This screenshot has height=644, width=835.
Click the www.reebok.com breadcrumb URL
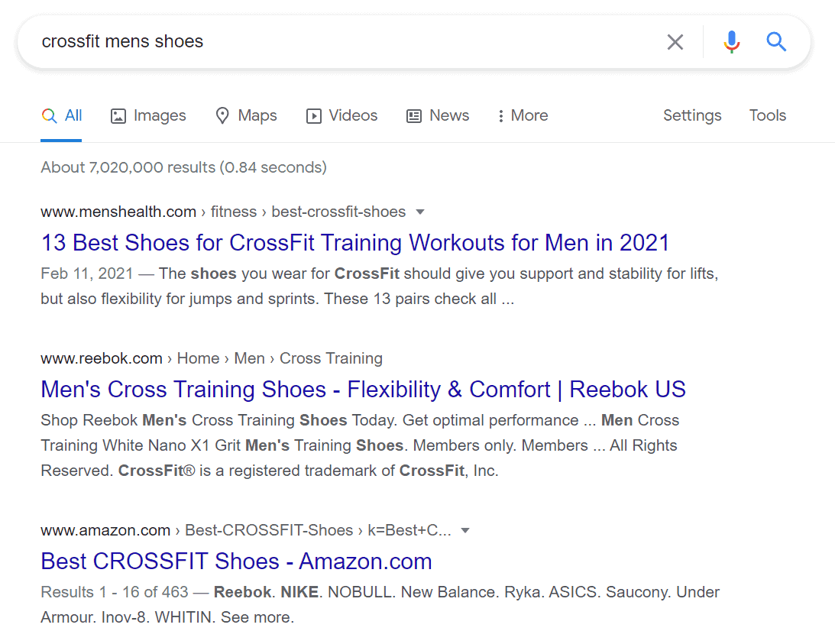102,358
